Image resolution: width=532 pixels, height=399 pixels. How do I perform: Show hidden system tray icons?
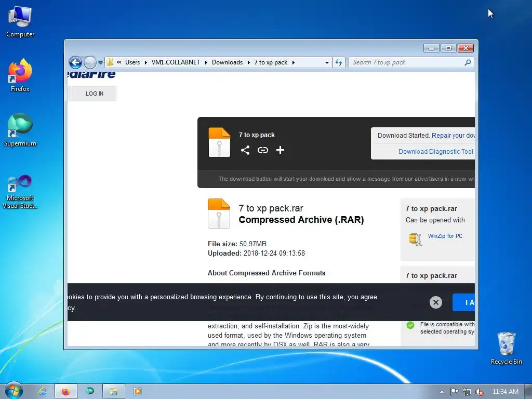click(x=442, y=392)
